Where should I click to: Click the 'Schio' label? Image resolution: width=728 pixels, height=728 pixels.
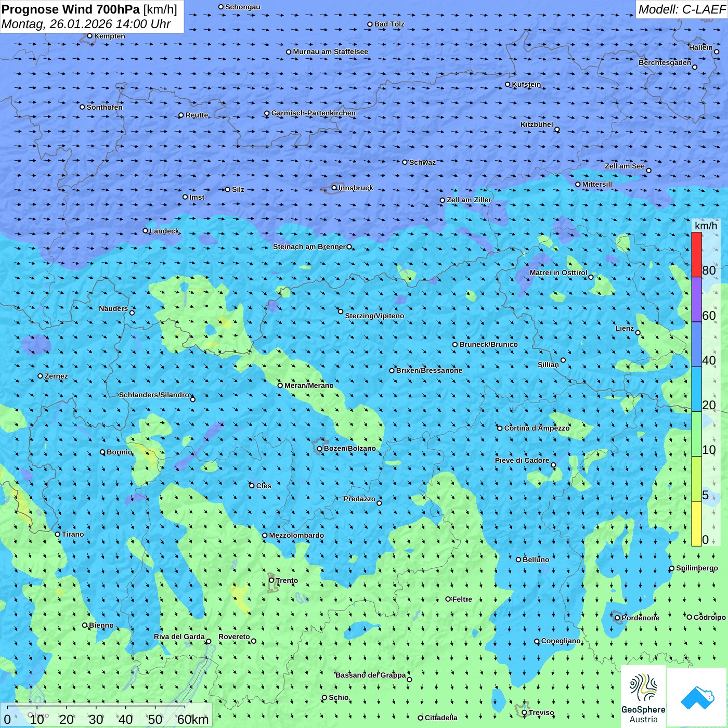[x=339, y=697]
